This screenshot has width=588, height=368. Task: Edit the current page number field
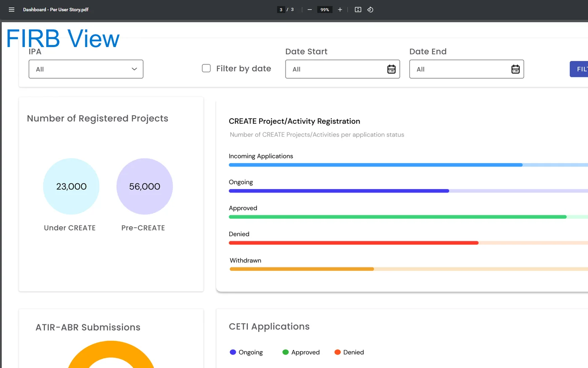coord(281,10)
